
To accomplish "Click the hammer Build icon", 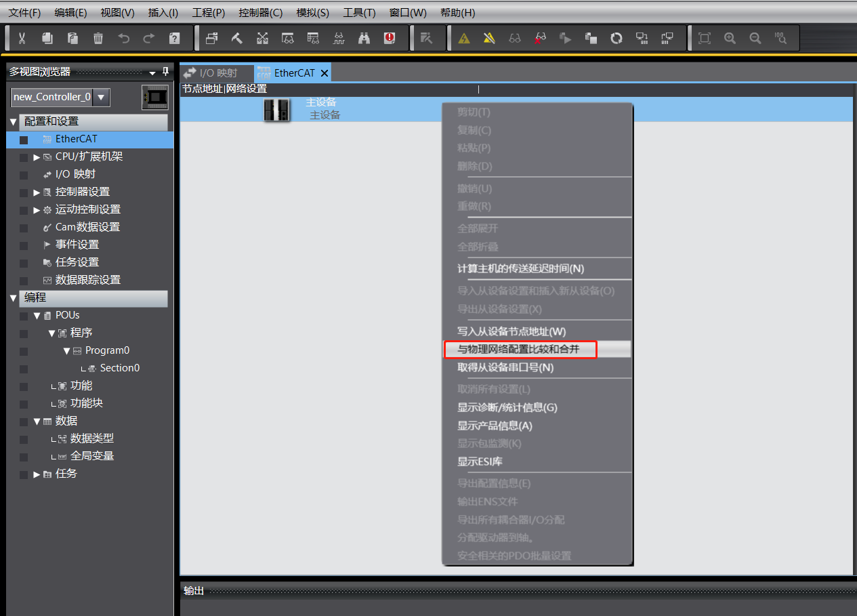I will click(x=237, y=38).
